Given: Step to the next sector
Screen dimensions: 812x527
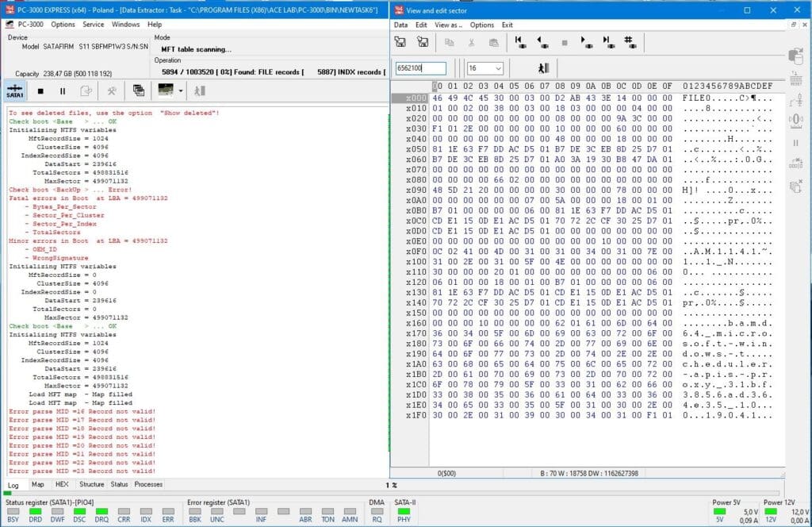Looking at the screenshot, I should pyautogui.click(x=585, y=42).
